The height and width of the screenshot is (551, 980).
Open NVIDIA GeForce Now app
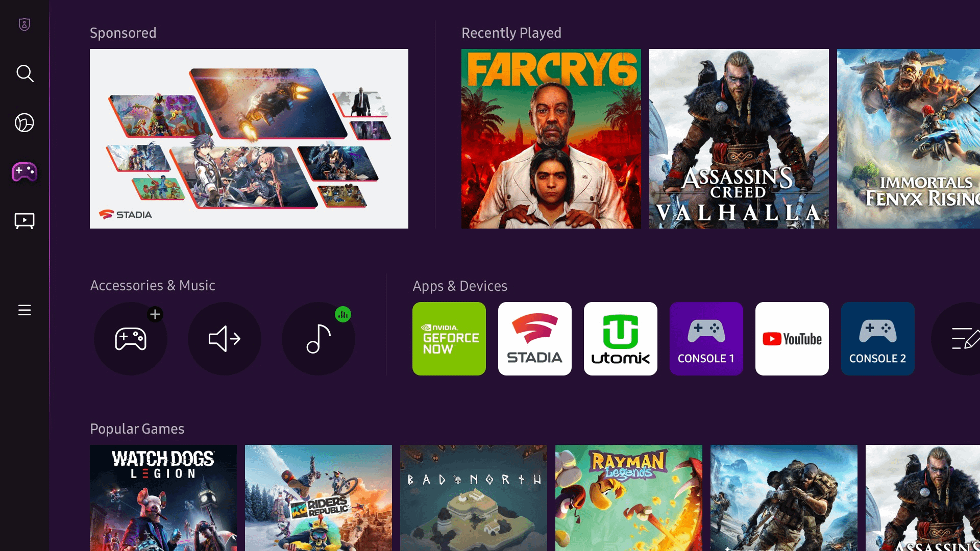pos(449,338)
